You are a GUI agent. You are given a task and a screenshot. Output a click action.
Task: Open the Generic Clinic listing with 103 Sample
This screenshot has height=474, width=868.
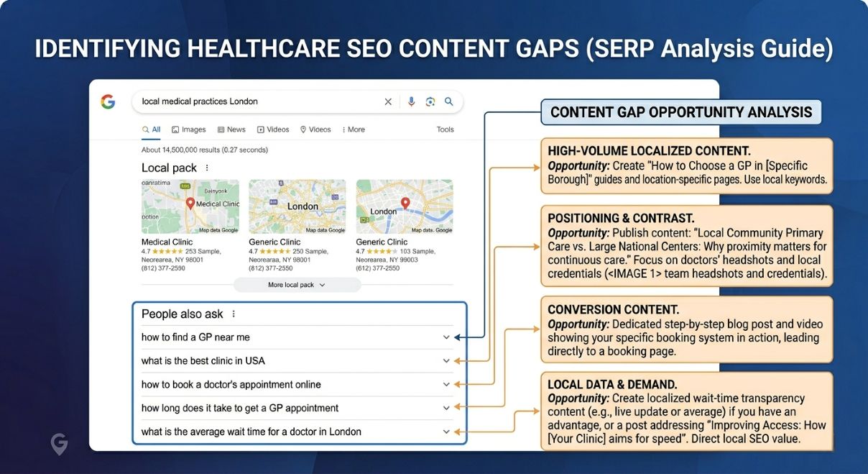point(382,242)
